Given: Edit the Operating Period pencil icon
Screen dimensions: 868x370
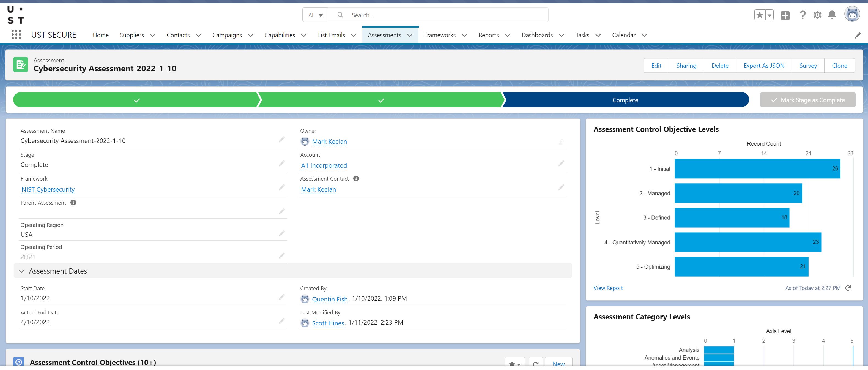Looking at the screenshot, I should [282, 256].
